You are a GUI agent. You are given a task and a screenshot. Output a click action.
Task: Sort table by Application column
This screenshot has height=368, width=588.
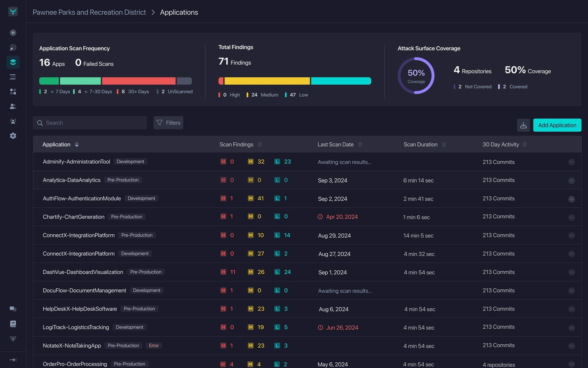coord(77,144)
